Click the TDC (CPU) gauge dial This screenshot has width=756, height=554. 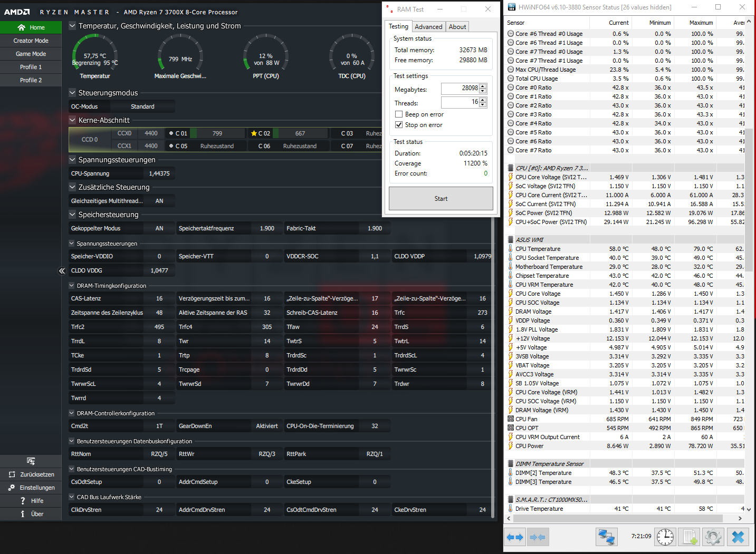(x=352, y=56)
